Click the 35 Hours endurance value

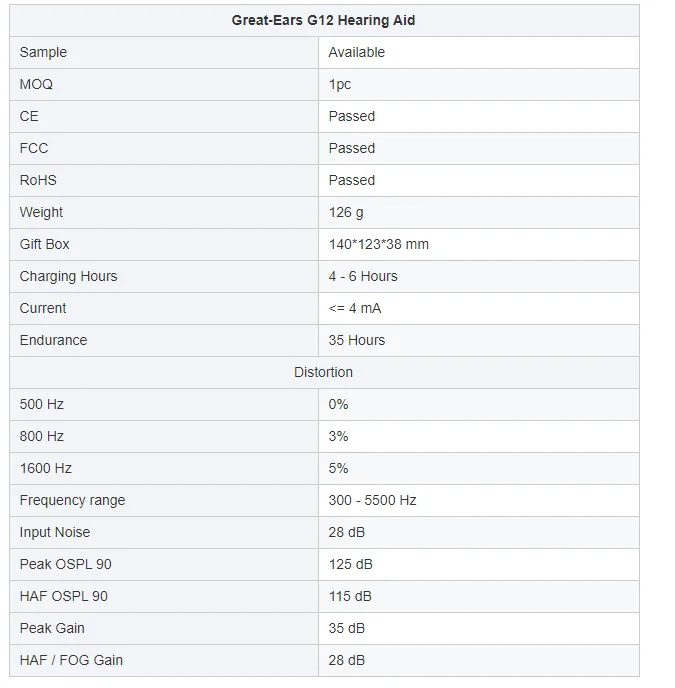[x=357, y=340]
